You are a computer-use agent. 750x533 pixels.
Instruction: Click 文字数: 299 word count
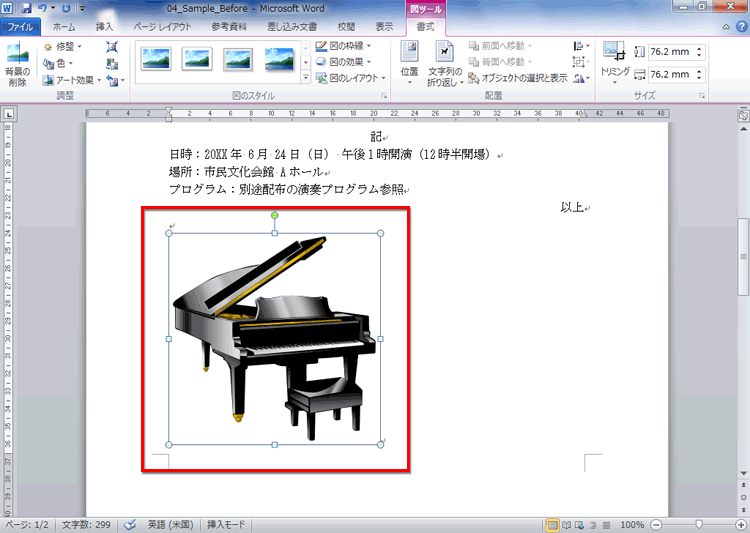pos(86,525)
